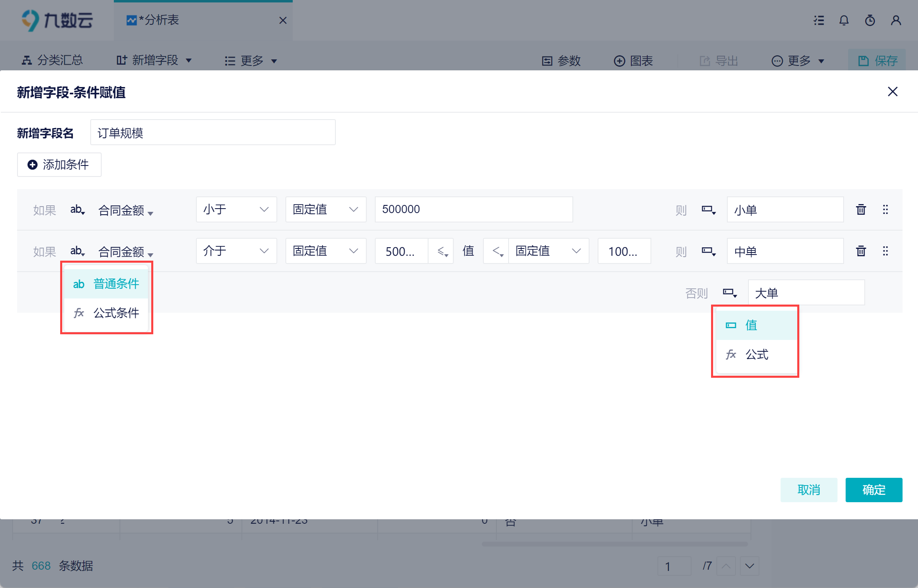Open the 介于 operator dropdown

coord(236,251)
